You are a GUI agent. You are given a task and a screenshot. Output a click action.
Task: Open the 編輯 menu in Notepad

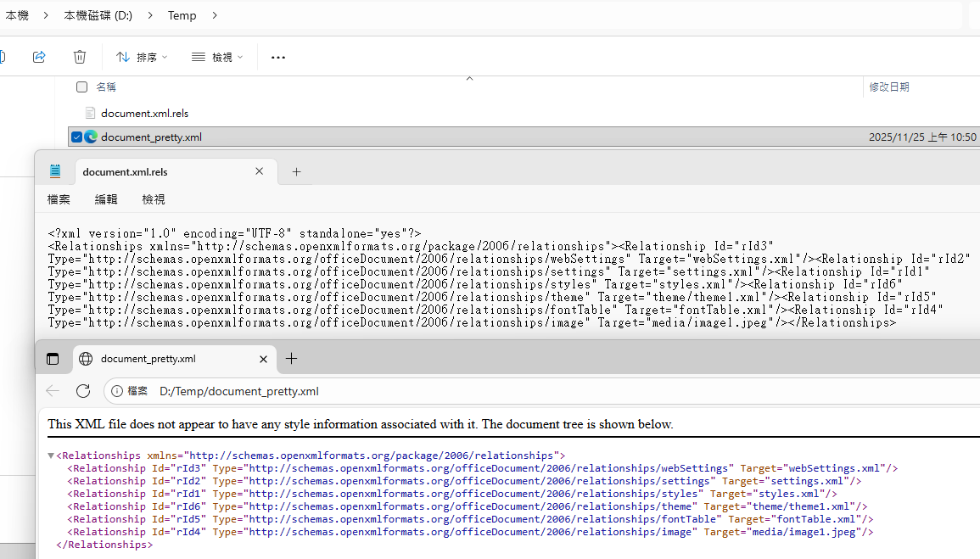point(106,199)
